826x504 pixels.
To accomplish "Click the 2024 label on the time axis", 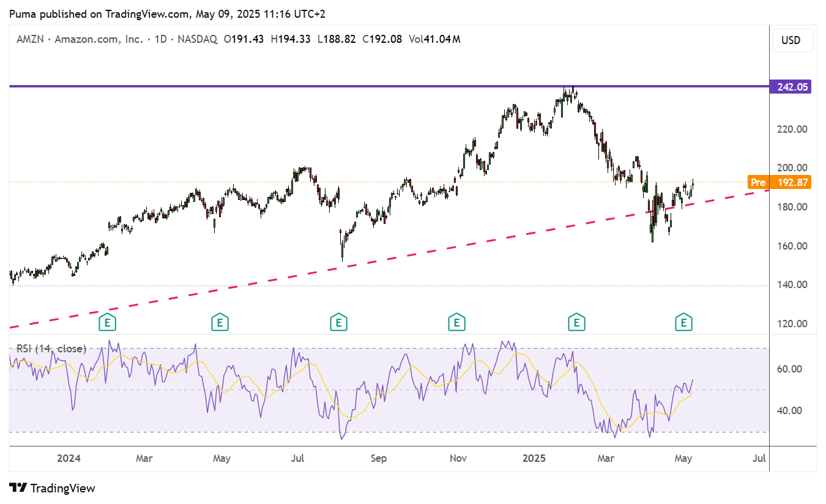I will (69, 458).
